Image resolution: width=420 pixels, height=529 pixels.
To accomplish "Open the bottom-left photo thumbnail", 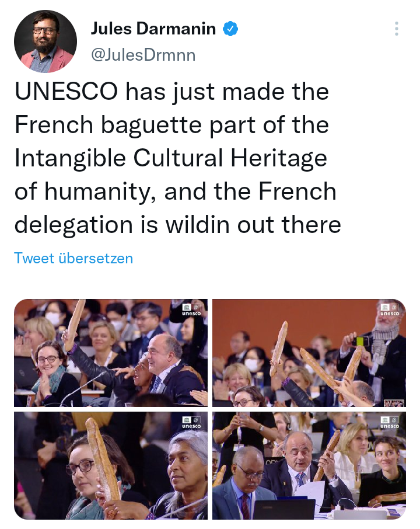I will [111, 465].
